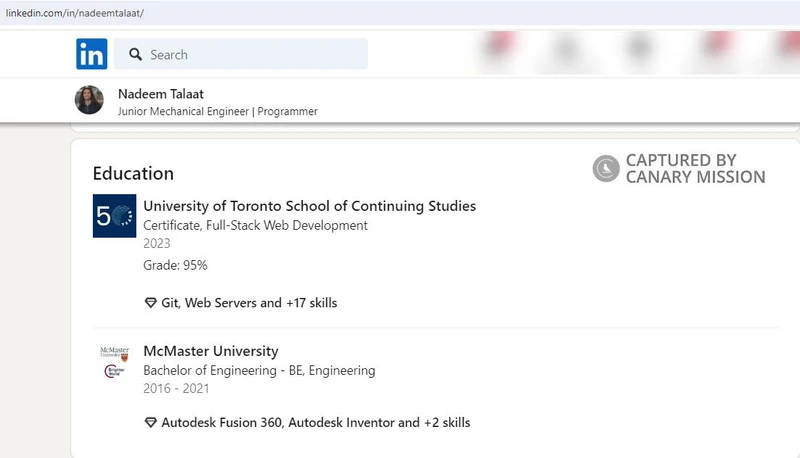The image size is (800, 458).
Task: Show Git, Web Servers and +17 skills
Action: (249, 303)
